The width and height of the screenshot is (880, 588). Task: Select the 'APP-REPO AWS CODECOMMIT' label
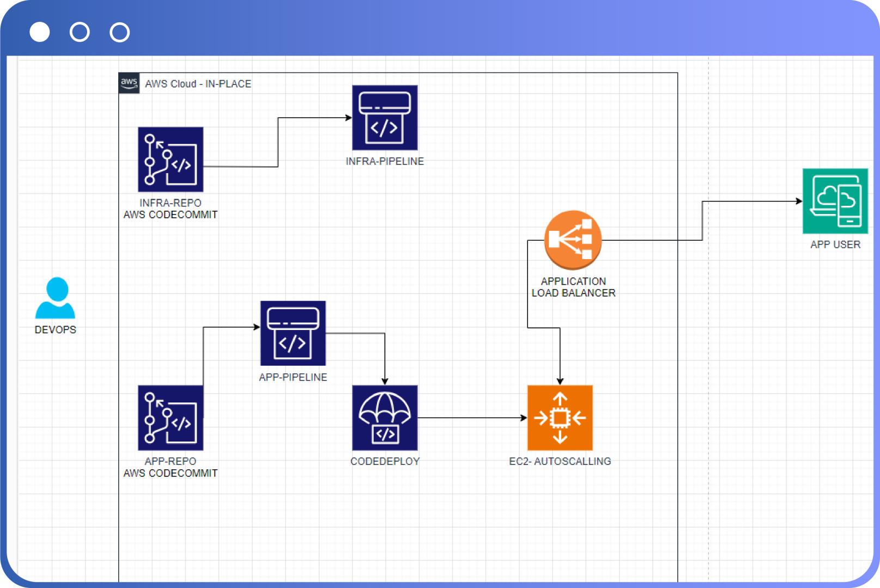point(171,467)
